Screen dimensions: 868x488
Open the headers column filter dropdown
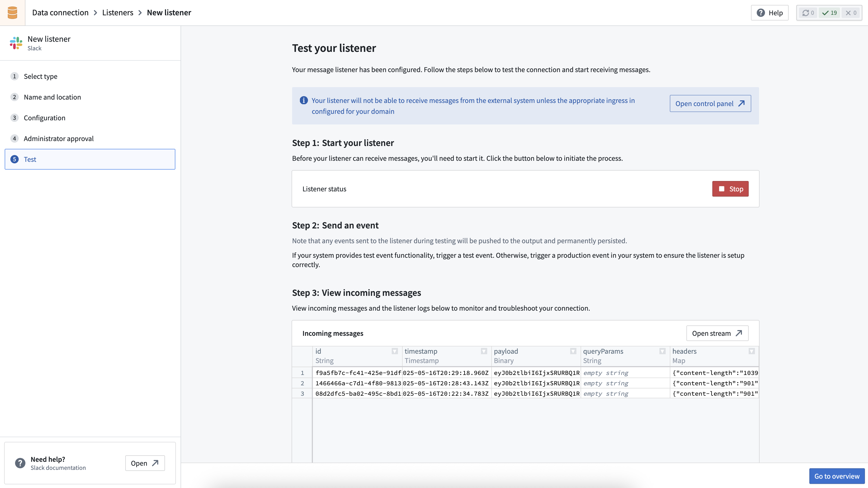[752, 351]
